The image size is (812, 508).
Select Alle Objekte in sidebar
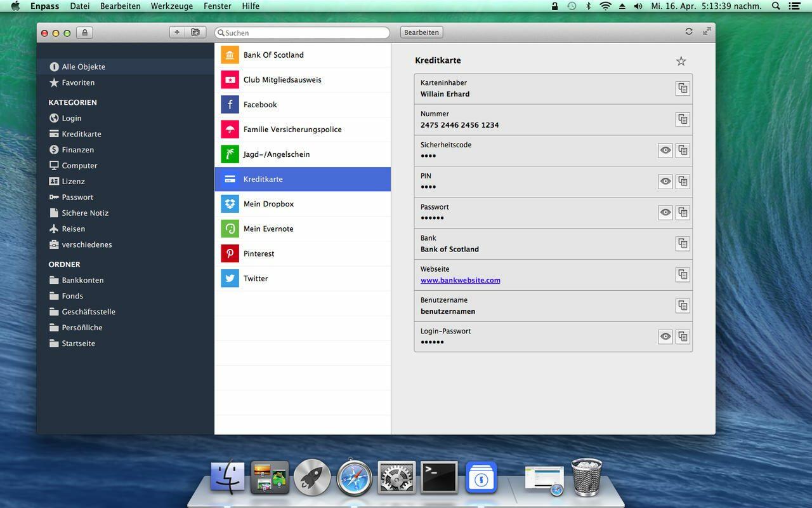126,67
